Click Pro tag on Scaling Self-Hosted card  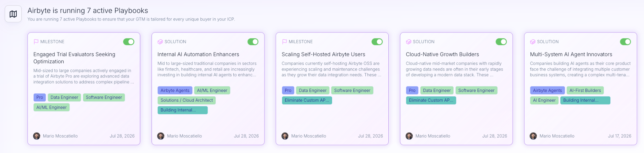[x=288, y=90]
